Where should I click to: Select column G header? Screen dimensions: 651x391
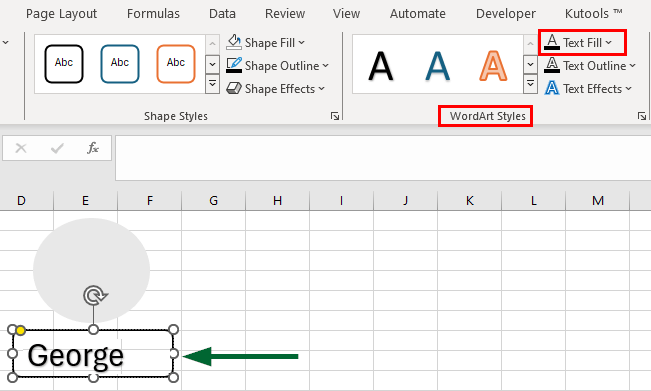[x=213, y=201]
